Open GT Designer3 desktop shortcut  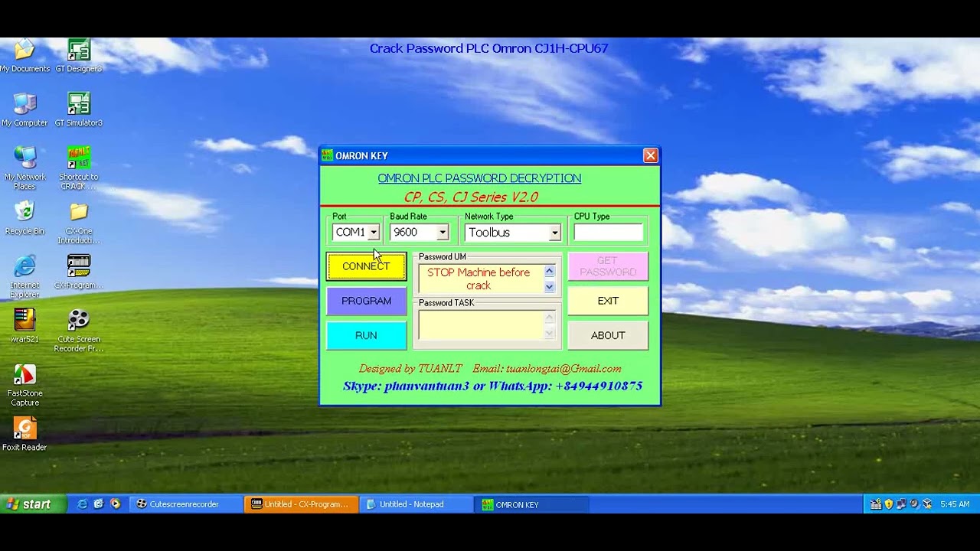(78, 56)
